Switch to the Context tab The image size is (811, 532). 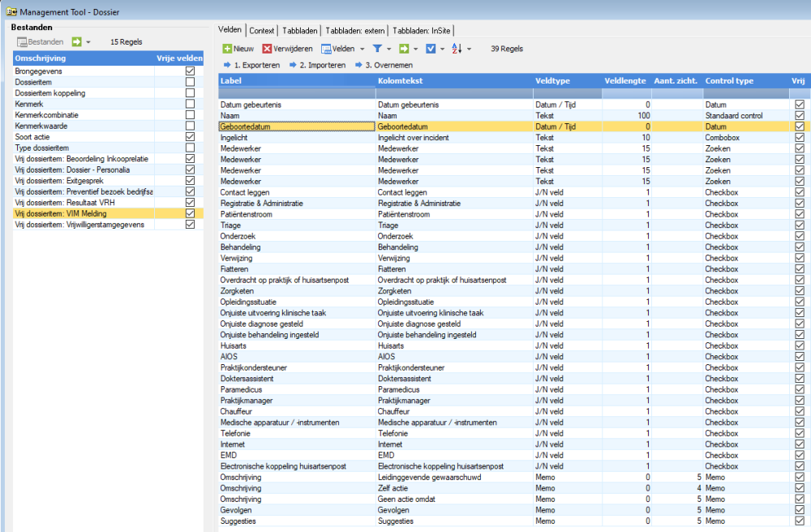tap(261, 30)
